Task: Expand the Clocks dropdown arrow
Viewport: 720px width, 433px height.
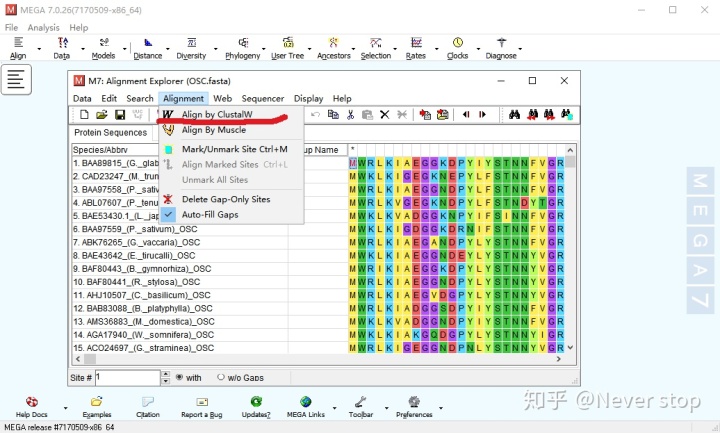Action: (x=478, y=49)
